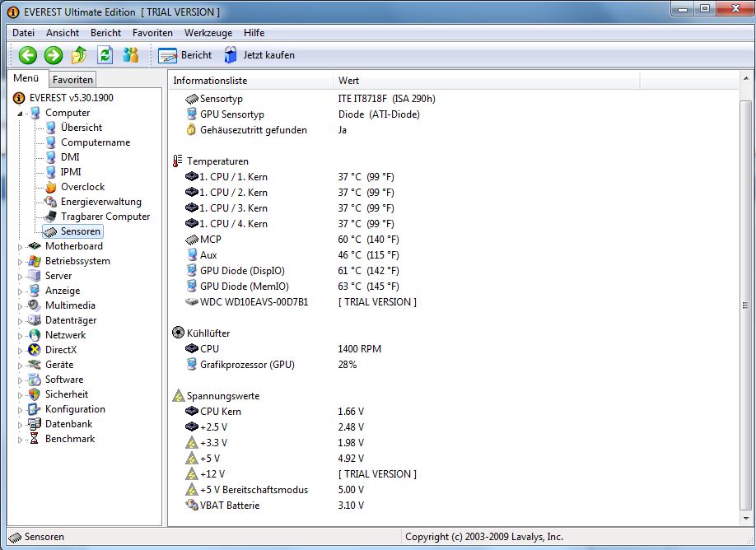
Task: Click the Temperaturen thermometer icon
Action: [x=178, y=161]
